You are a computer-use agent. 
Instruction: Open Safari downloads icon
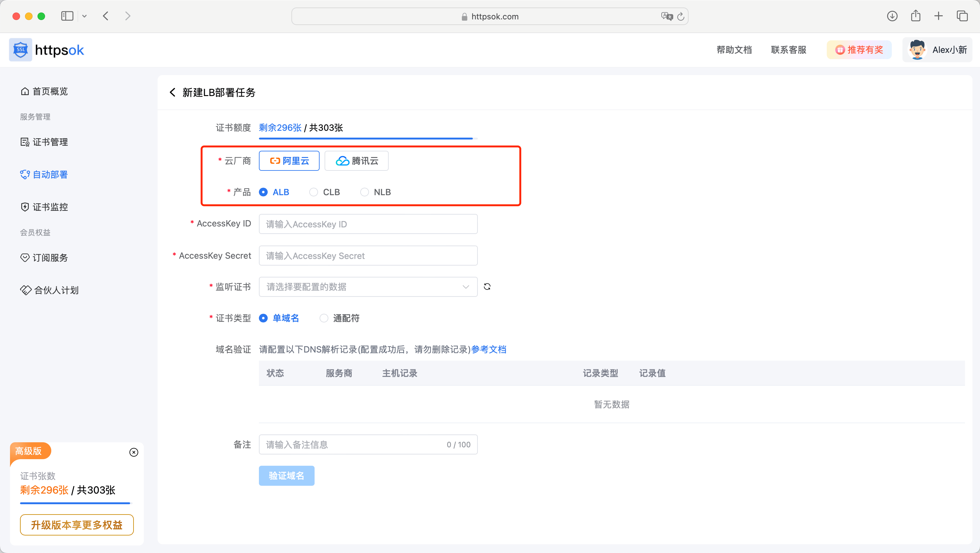[x=892, y=16]
